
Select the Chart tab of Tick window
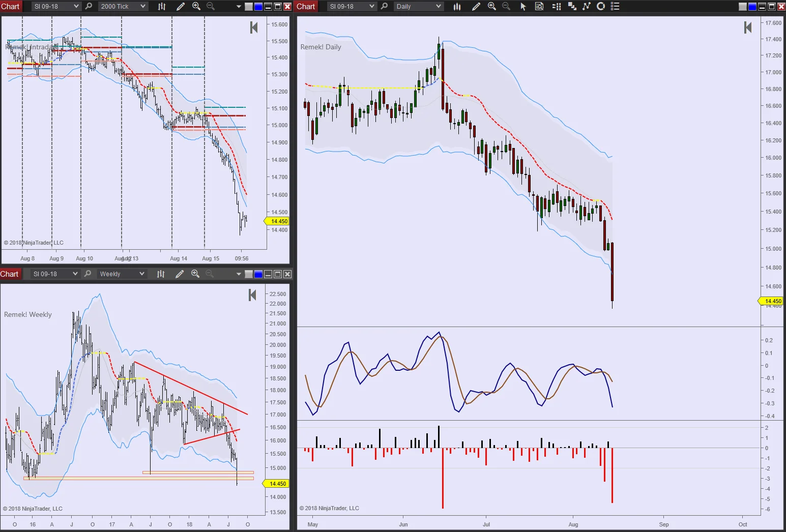click(x=10, y=7)
